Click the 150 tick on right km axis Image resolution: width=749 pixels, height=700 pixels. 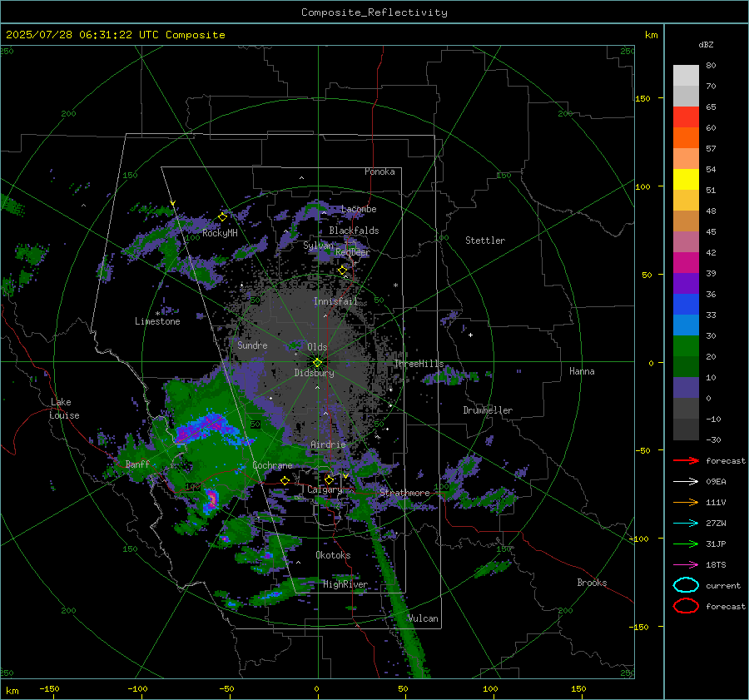(642, 98)
